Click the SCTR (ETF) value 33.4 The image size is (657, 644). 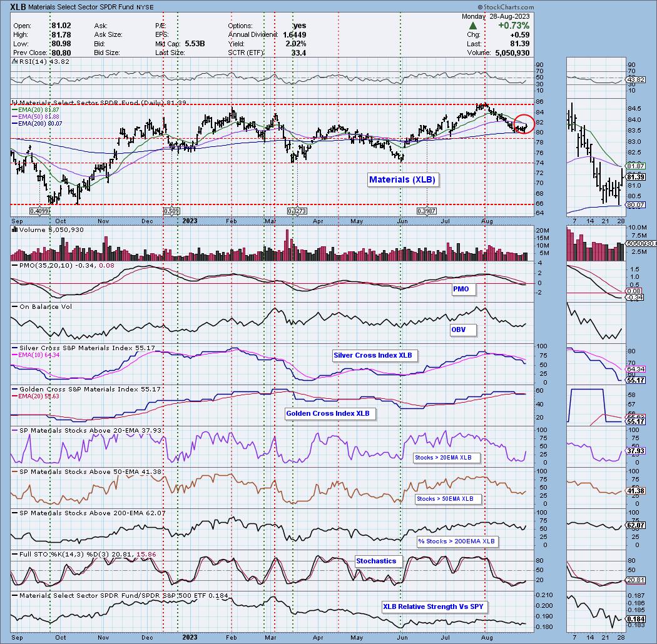point(298,53)
